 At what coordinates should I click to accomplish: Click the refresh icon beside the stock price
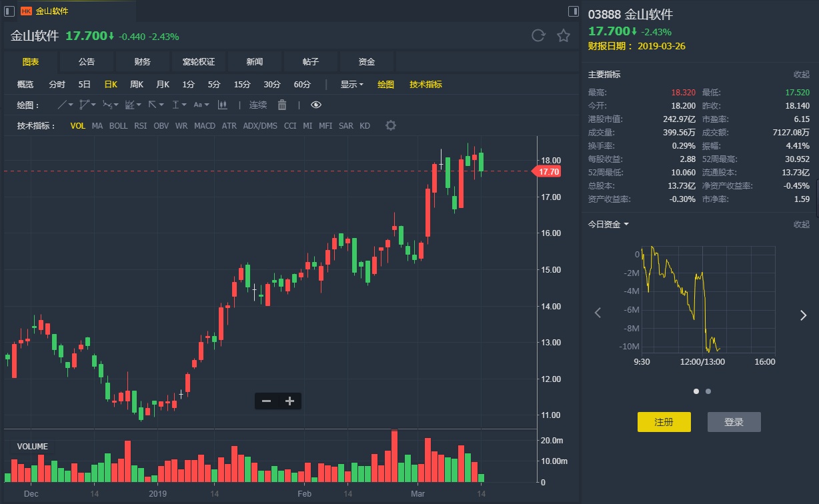click(x=538, y=36)
